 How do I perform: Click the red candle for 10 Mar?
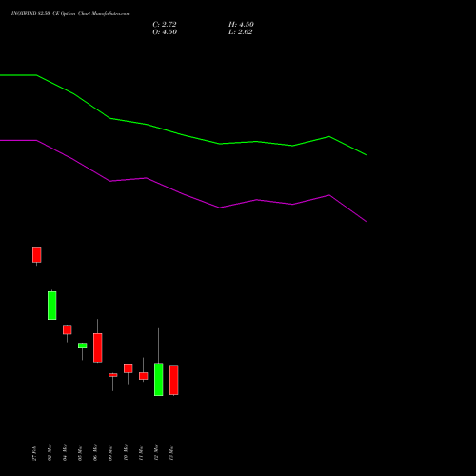click(x=129, y=368)
